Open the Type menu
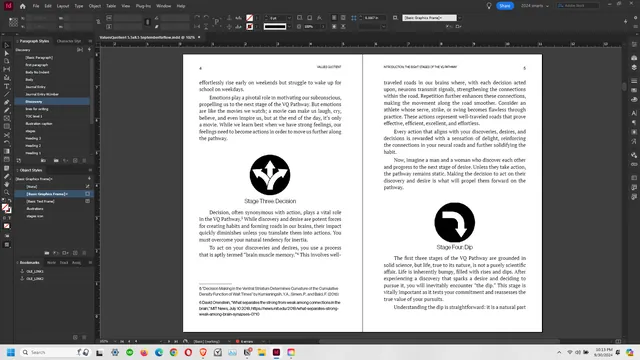Screen dimensions: 640x360 pos(79,6)
